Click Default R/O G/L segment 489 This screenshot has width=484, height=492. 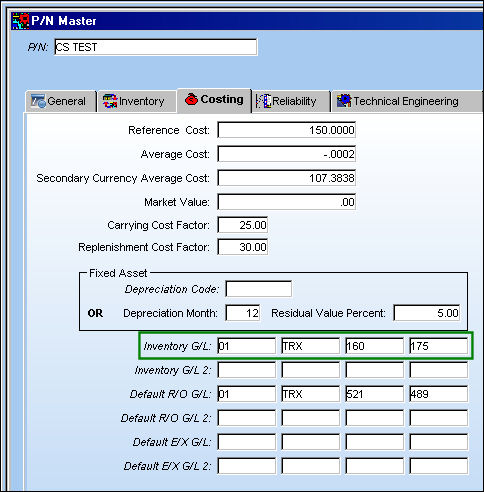pyautogui.click(x=439, y=394)
